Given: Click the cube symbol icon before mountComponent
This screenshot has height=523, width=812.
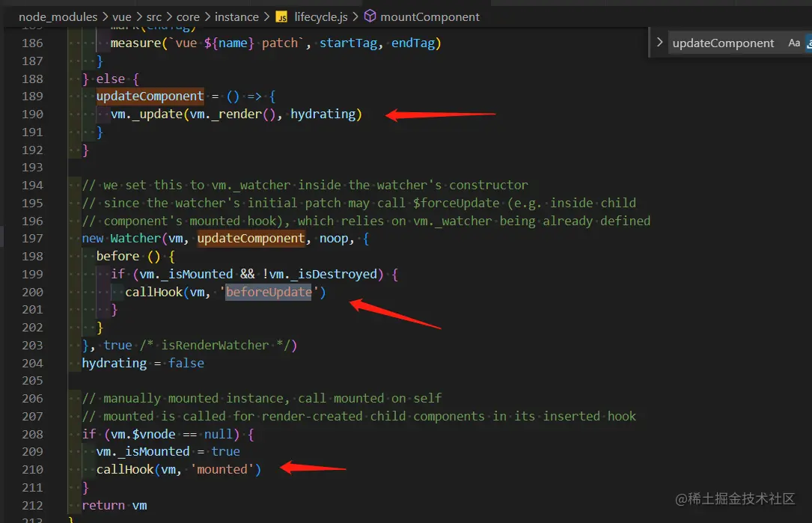Looking at the screenshot, I should 370,16.
